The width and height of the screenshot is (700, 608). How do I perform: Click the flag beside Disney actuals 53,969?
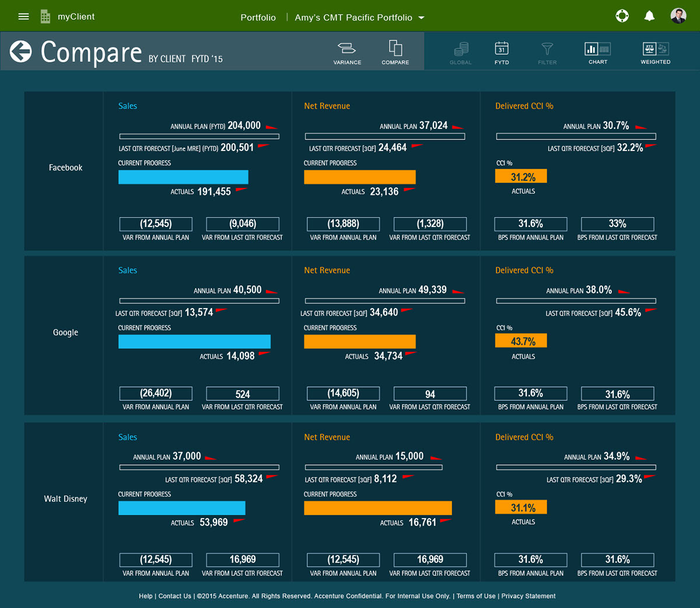click(239, 520)
